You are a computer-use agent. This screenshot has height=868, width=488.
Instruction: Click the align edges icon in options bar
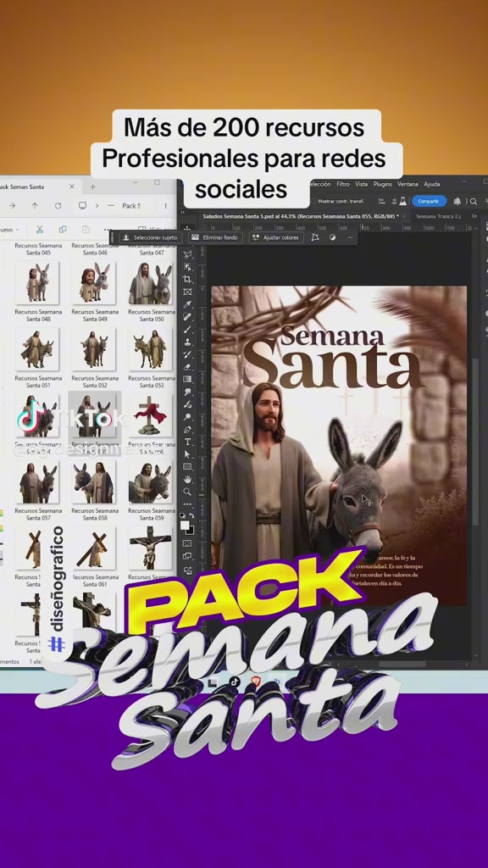tap(382, 202)
